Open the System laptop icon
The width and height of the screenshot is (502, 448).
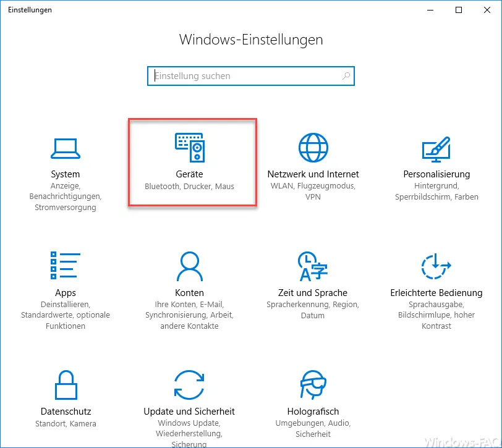66,148
